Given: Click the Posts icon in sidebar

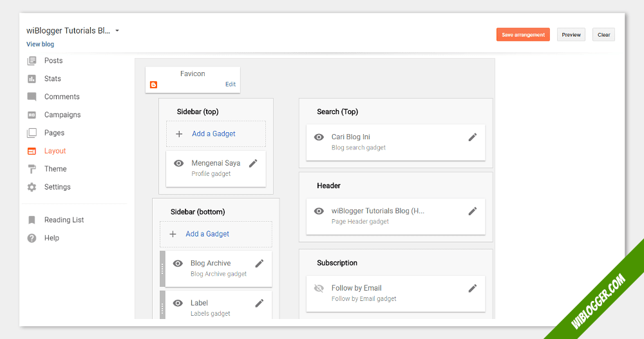Looking at the screenshot, I should pyautogui.click(x=32, y=61).
